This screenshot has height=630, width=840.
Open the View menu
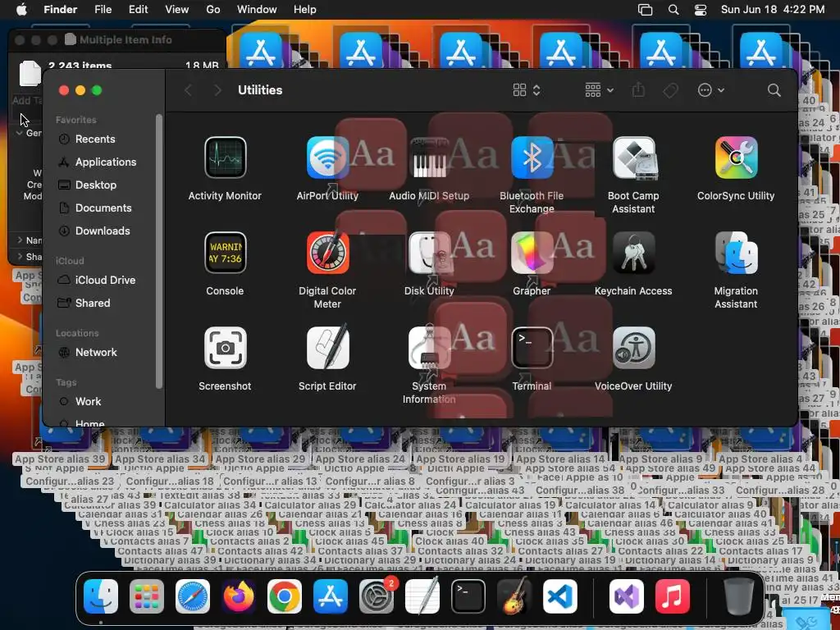(x=177, y=10)
